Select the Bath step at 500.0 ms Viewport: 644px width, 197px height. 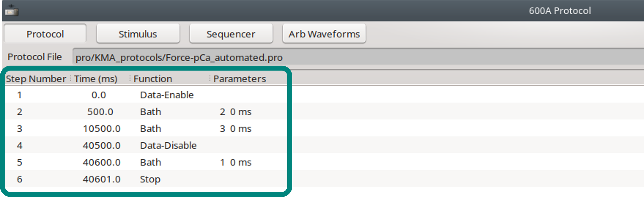(150, 112)
